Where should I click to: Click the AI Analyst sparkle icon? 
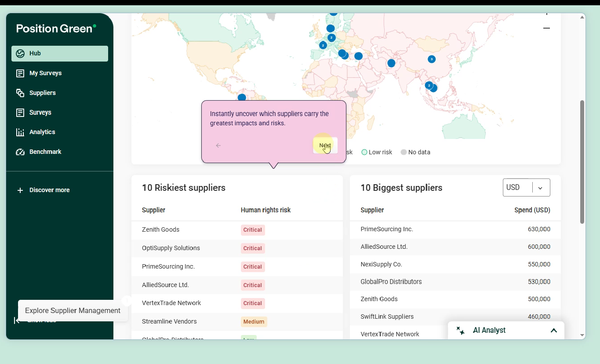pyautogui.click(x=461, y=331)
